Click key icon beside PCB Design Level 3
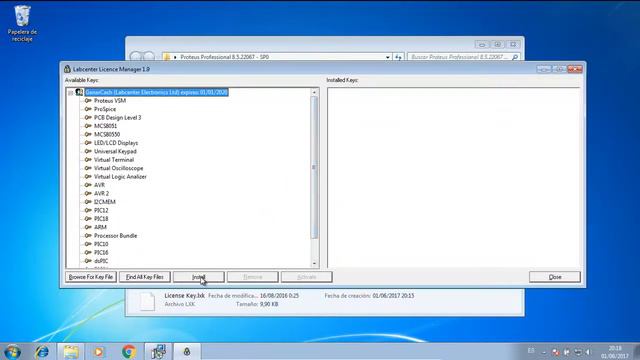 point(88,118)
